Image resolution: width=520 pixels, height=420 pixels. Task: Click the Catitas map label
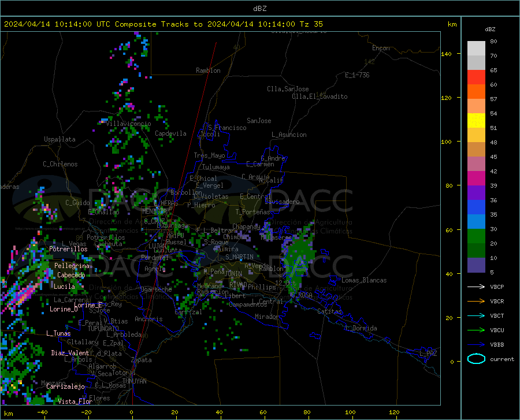coord(329,311)
